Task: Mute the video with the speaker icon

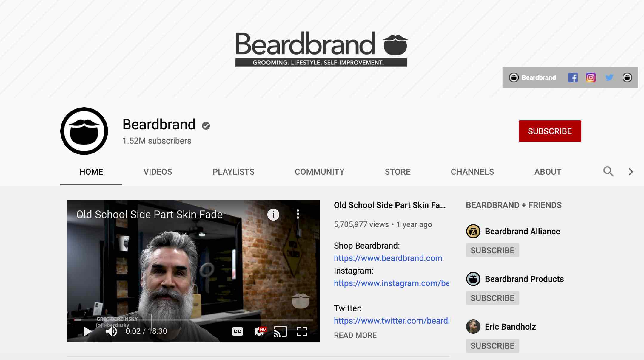Action: (112, 331)
